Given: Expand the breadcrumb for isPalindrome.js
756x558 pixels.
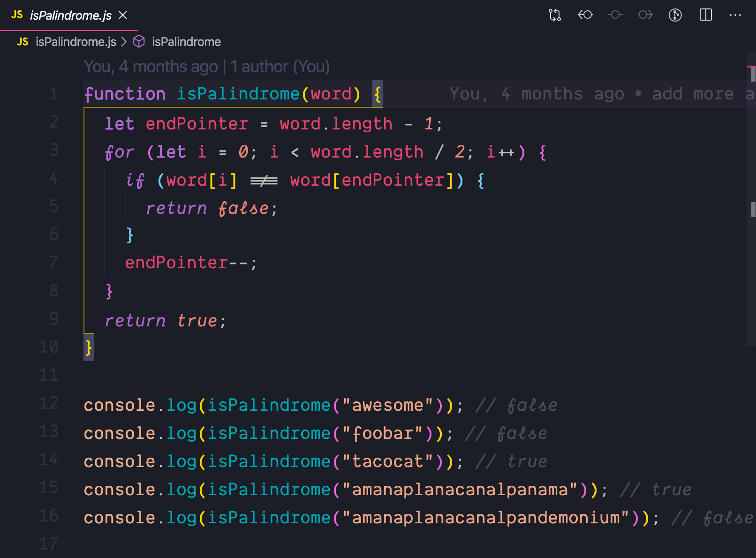Looking at the screenshot, I should 76,42.
